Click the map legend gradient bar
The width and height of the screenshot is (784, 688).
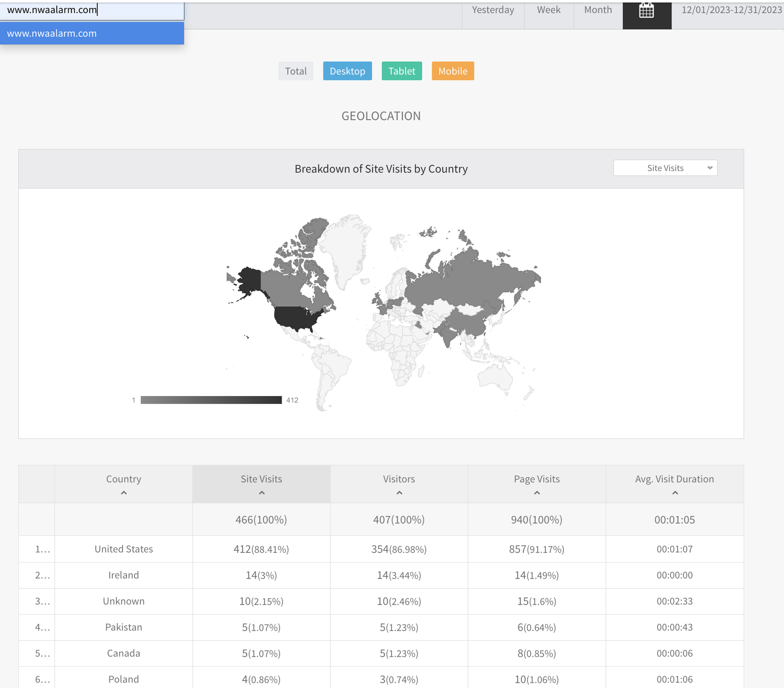(x=211, y=400)
